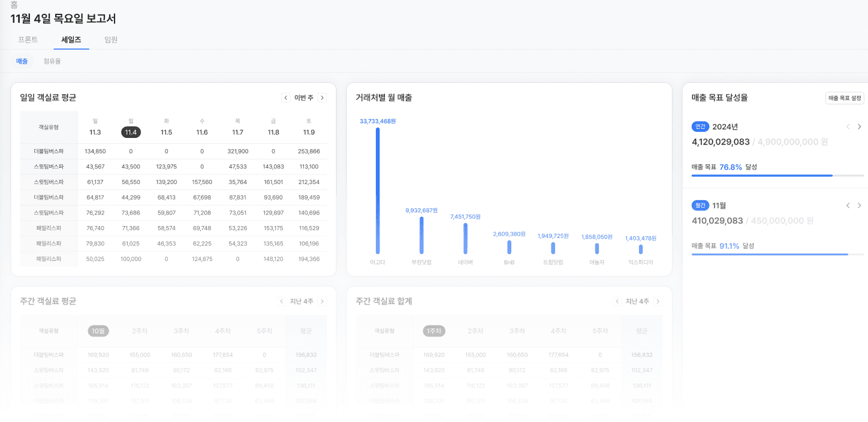Click the 부킹닷컴 revenue bar

[x=421, y=235]
